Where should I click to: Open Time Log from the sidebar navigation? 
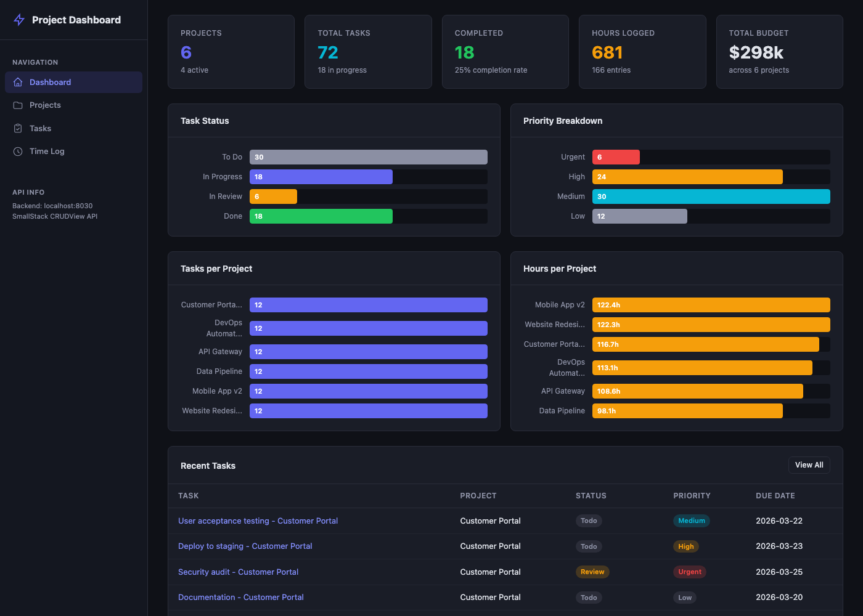(x=47, y=151)
